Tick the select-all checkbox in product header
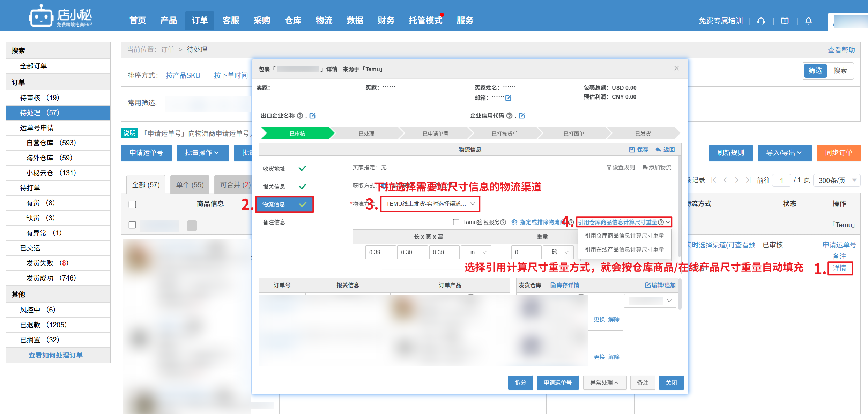Image resolution: width=868 pixels, height=414 pixels. coord(132,204)
